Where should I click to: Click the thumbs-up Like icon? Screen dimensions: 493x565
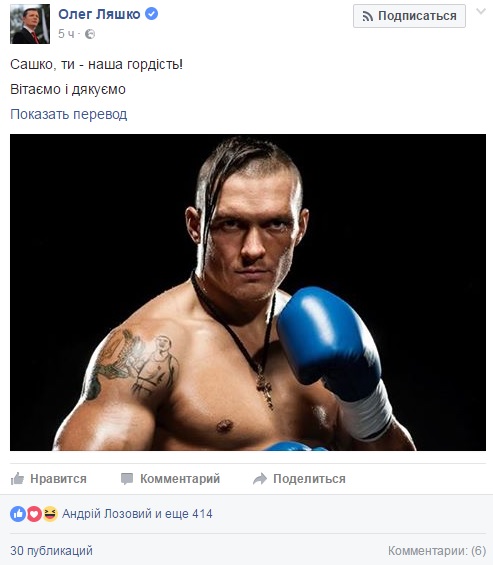tap(17, 479)
